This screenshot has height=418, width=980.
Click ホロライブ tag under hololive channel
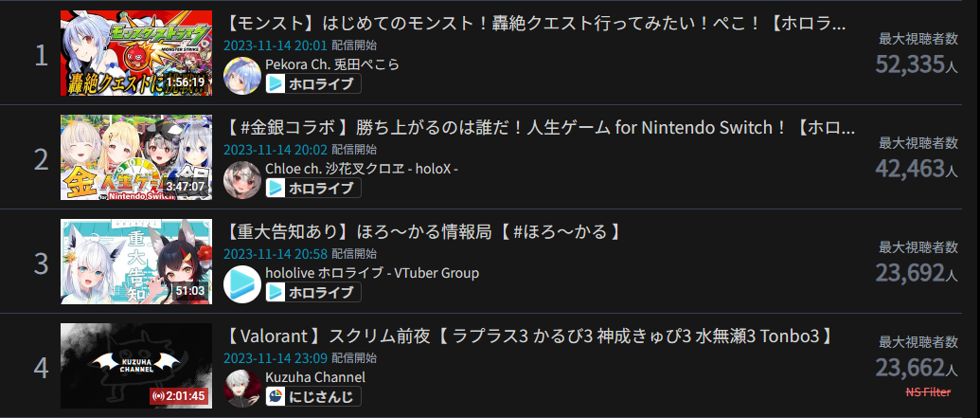(313, 292)
